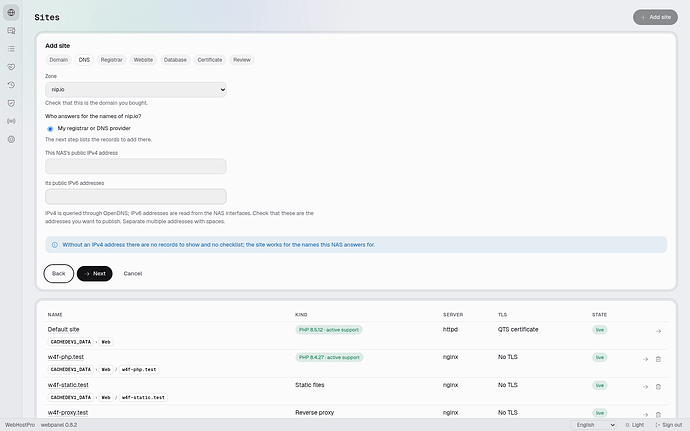Open the w4f-static.test site link

68,385
